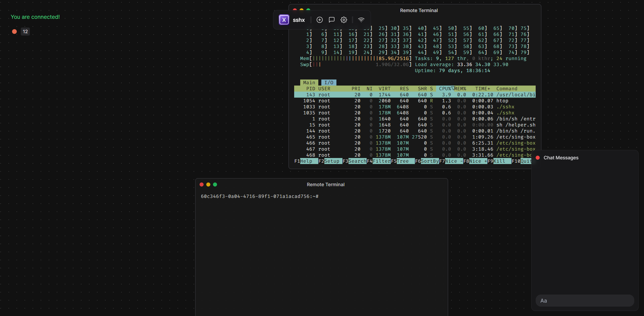Open settings with the gear icon
This screenshot has height=316, width=644.
tap(344, 20)
